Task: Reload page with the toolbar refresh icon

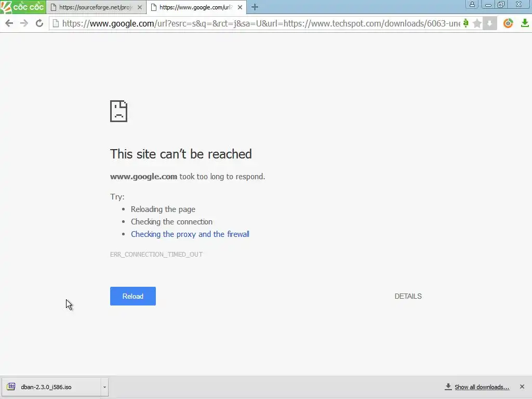Action: (x=39, y=23)
